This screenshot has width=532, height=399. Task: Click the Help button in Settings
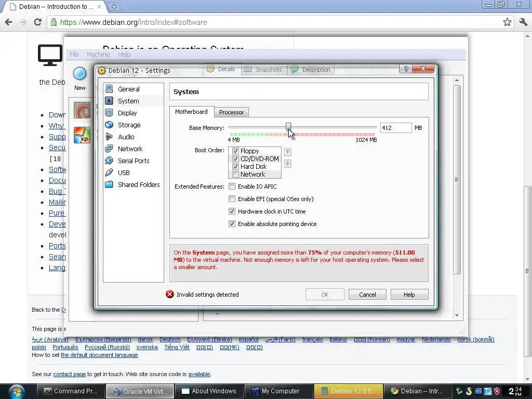pyautogui.click(x=409, y=295)
